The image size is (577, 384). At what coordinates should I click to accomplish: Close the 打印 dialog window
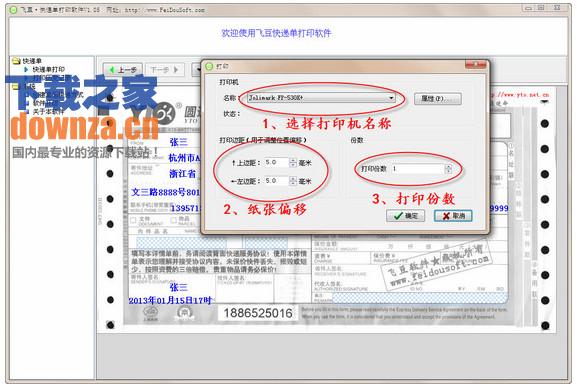pos(475,65)
